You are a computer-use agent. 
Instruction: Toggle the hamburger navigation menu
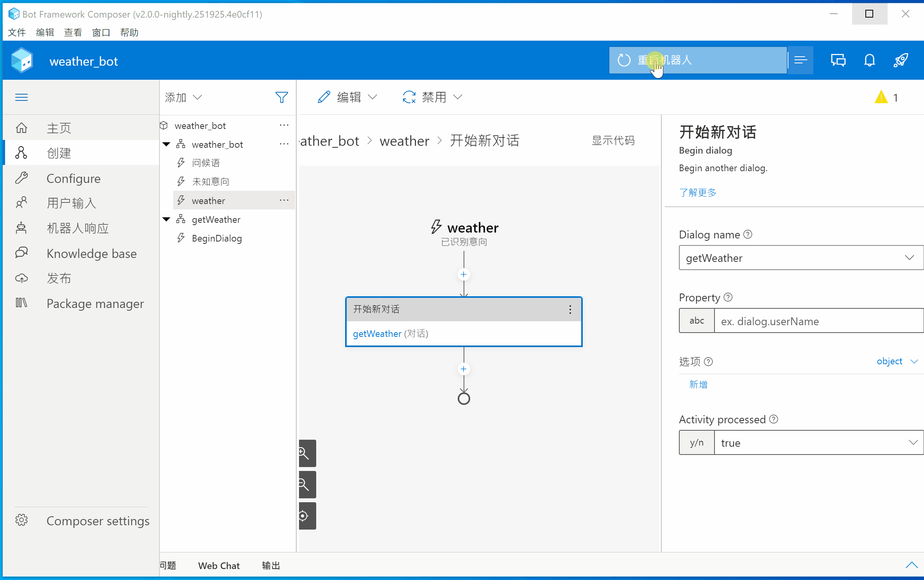tap(21, 97)
